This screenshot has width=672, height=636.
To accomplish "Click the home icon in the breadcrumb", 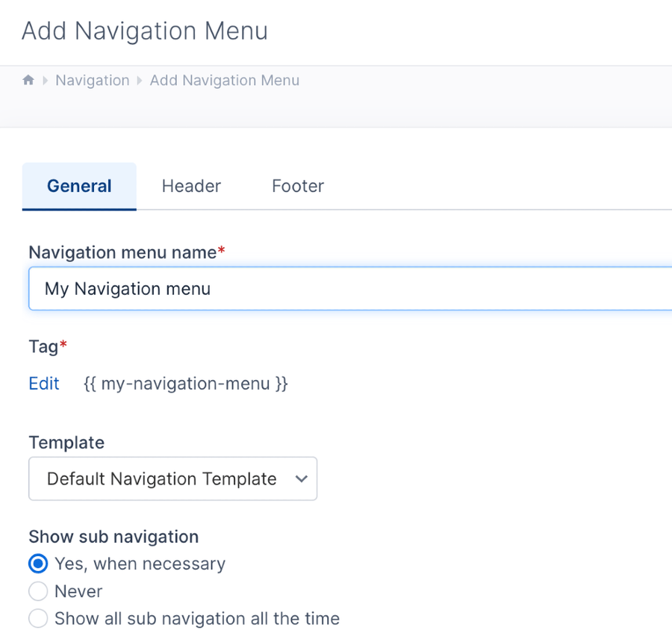I will (x=28, y=80).
